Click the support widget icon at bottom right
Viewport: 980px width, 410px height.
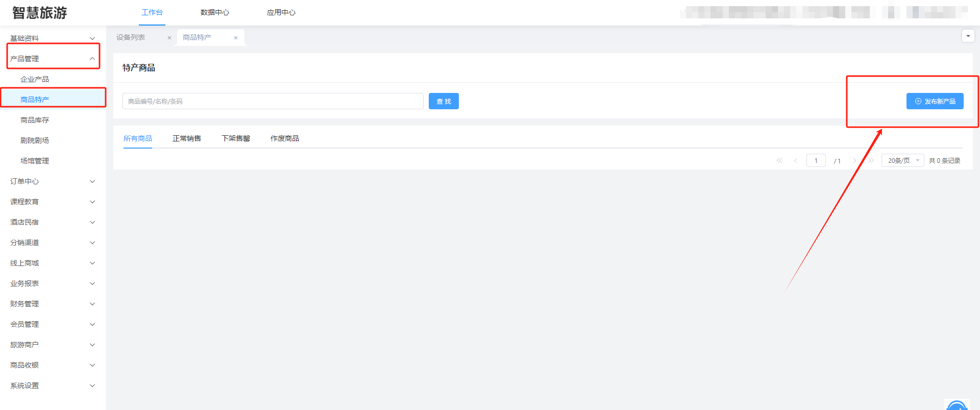(x=957, y=405)
